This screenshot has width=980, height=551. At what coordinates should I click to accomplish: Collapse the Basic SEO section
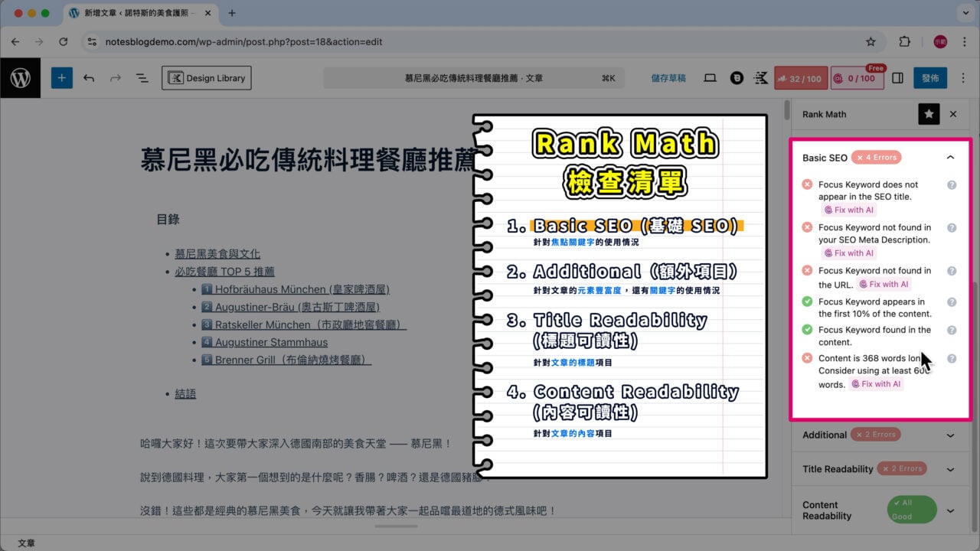pos(950,157)
